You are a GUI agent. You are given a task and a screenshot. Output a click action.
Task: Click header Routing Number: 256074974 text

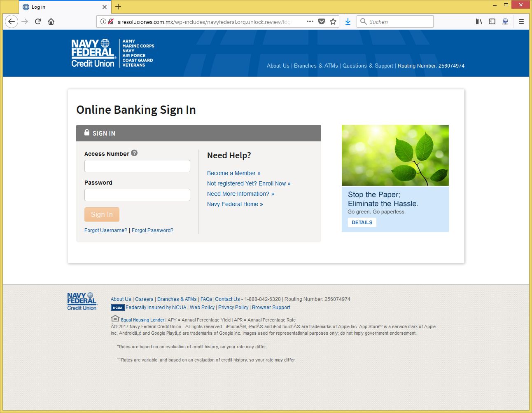coord(431,66)
